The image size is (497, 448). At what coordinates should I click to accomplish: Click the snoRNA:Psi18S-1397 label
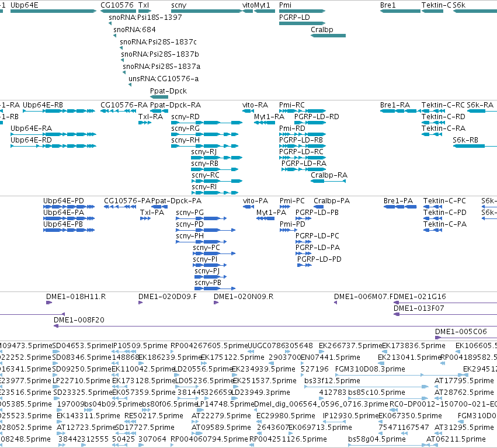point(145,18)
